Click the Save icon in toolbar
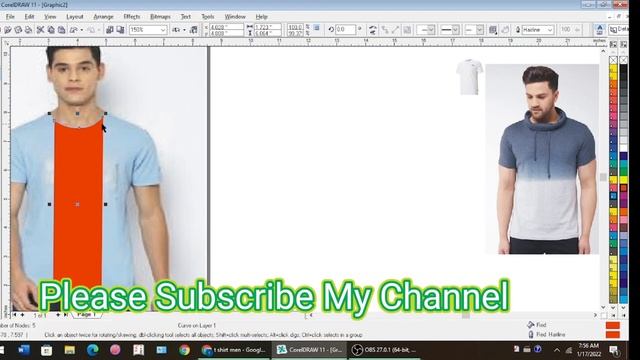This screenshot has width=640, height=360. click(x=18, y=30)
